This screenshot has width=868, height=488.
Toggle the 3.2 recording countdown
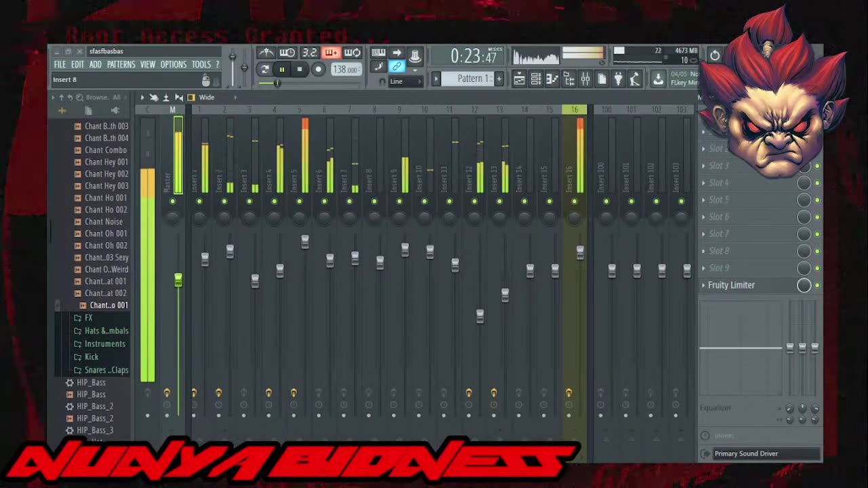(309, 53)
